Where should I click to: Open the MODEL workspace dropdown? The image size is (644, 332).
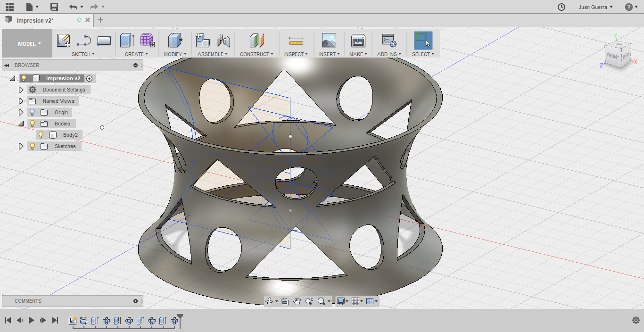(29, 44)
